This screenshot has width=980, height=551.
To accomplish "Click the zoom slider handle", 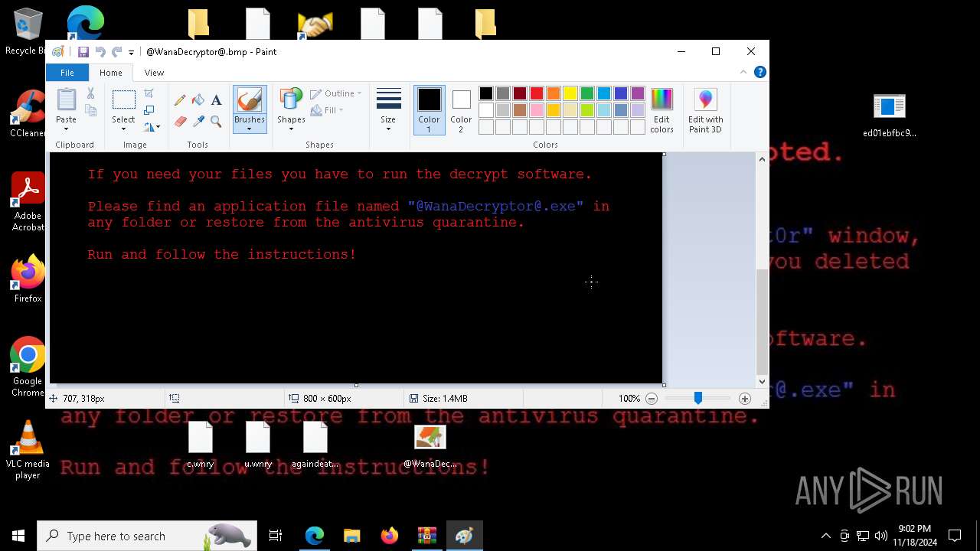I will [697, 399].
